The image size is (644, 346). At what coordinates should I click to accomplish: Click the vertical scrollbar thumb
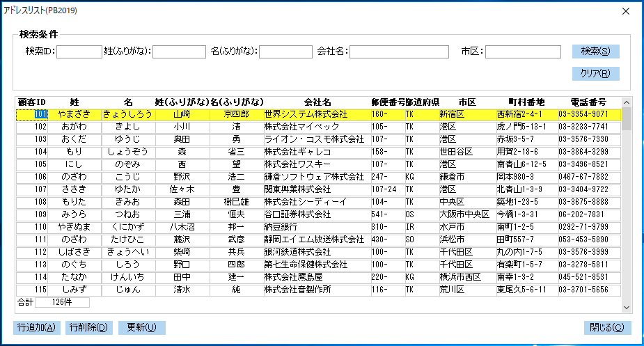click(x=627, y=119)
